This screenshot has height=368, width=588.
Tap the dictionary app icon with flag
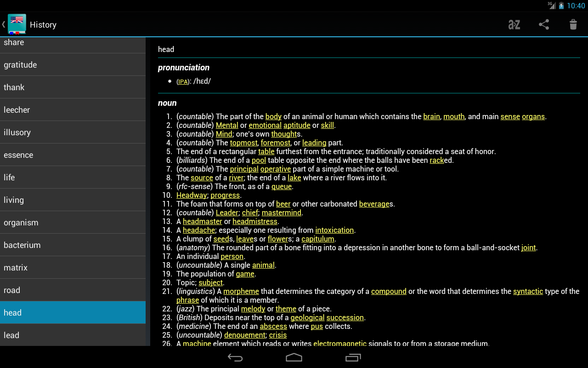pyautogui.click(x=17, y=24)
